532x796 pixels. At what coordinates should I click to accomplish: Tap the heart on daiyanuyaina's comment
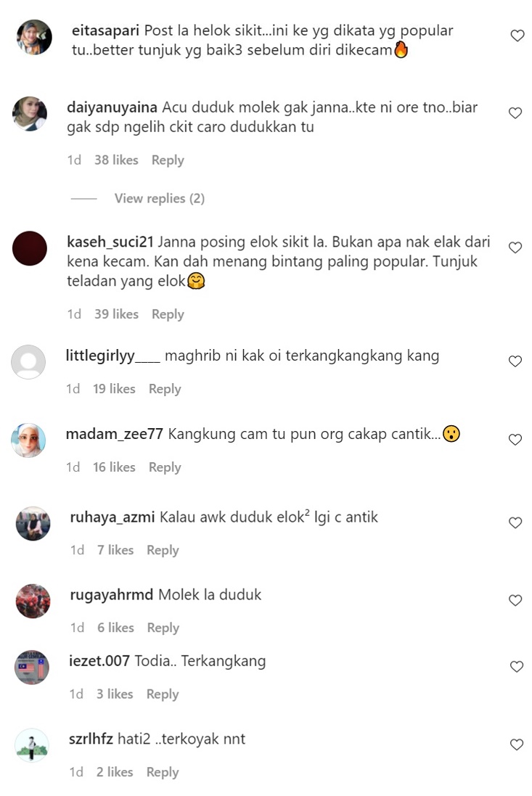[515, 112]
